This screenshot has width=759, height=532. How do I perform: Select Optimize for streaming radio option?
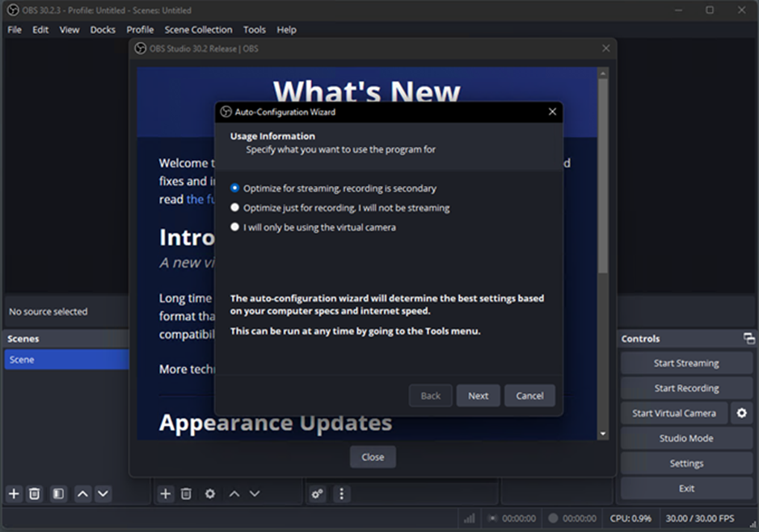[235, 188]
